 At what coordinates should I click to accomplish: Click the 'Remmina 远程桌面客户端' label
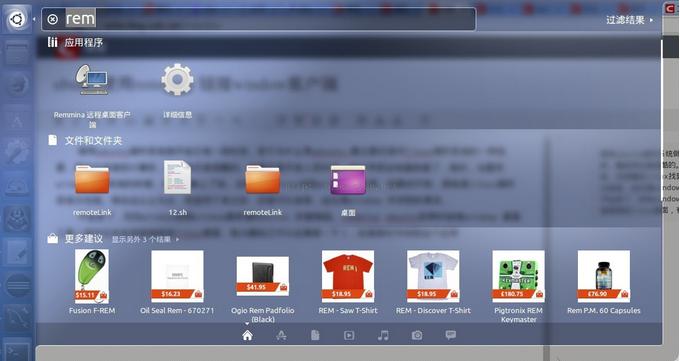point(92,119)
